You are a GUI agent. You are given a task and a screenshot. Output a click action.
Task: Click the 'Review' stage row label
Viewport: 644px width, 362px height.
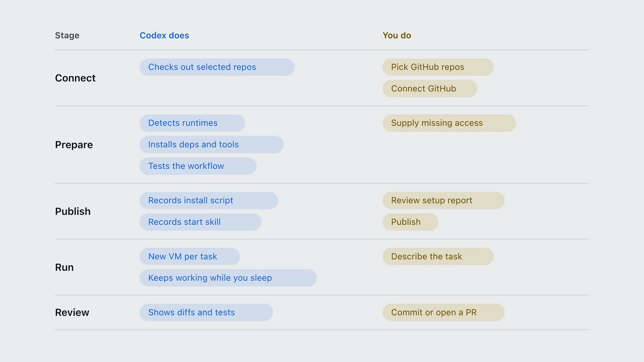tap(72, 313)
